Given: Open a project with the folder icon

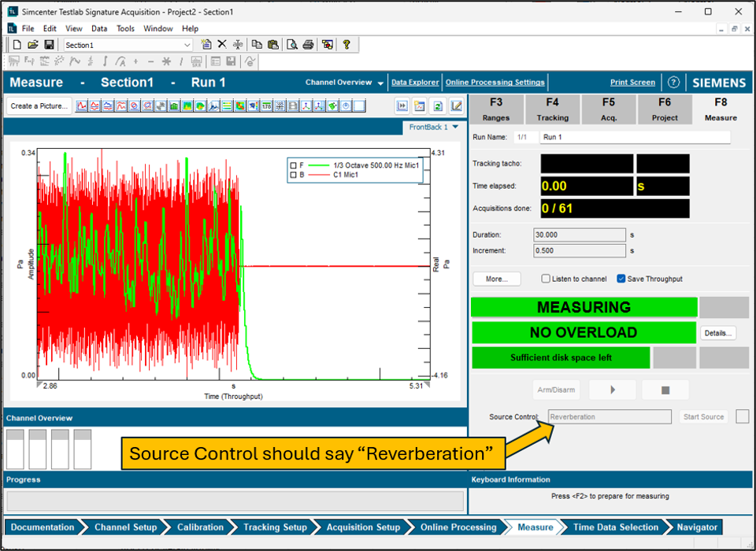Looking at the screenshot, I should (33, 45).
